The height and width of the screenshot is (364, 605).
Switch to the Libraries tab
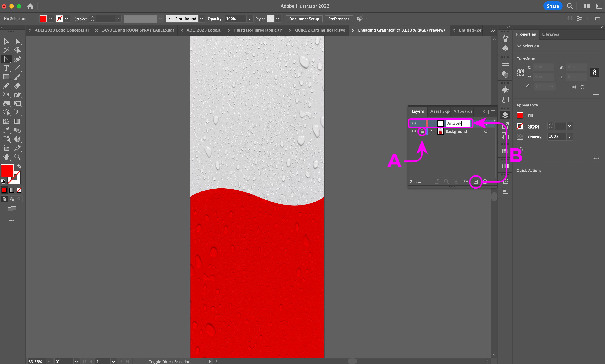(x=550, y=34)
